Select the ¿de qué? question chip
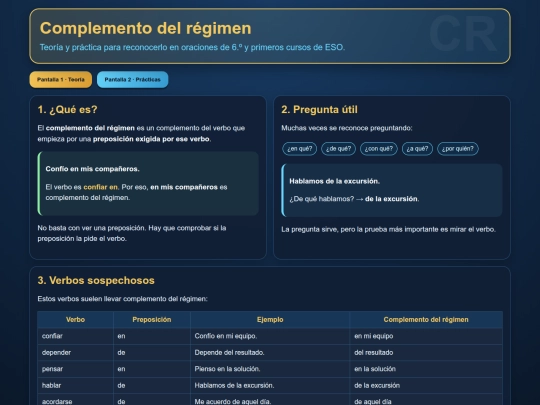The width and height of the screenshot is (540, 405). pyautogui.click(x=339, y=149)
